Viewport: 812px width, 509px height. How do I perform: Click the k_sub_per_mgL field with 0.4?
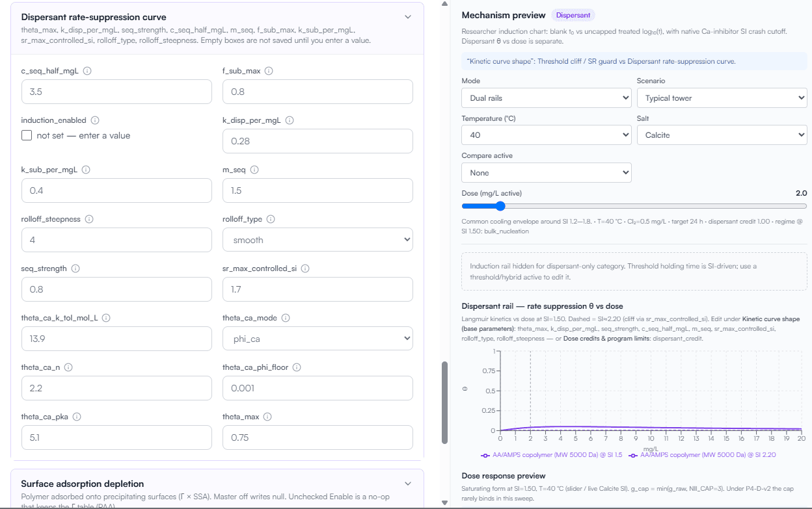116,190
